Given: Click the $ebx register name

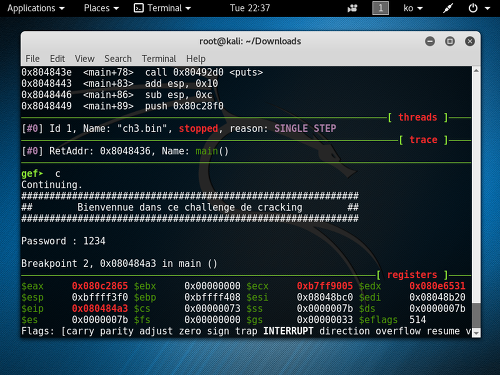Looking at the screenshot, I should click(145, 286).
